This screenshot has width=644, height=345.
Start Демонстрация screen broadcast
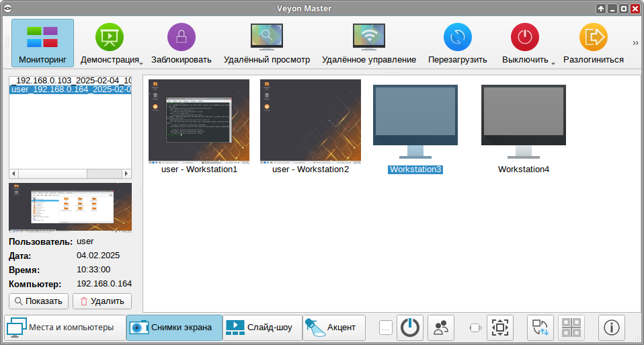coord(110,43)
